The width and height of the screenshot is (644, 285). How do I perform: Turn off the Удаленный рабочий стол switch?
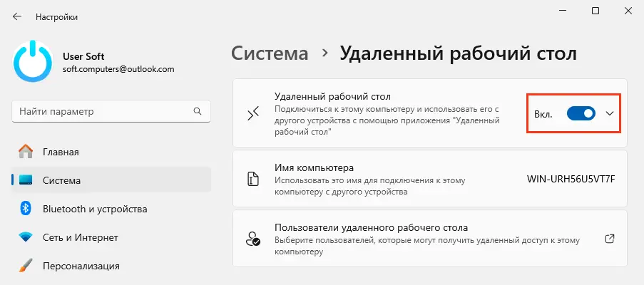[581, 114]
